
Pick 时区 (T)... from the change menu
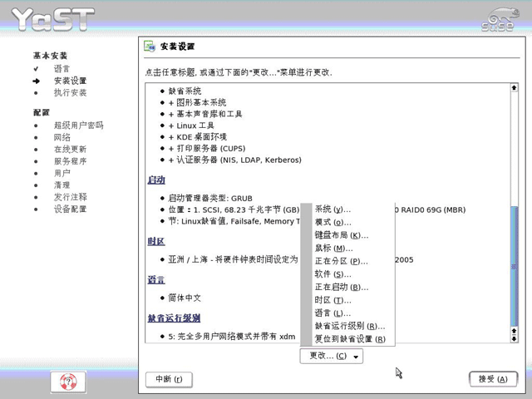click(332, 300)
